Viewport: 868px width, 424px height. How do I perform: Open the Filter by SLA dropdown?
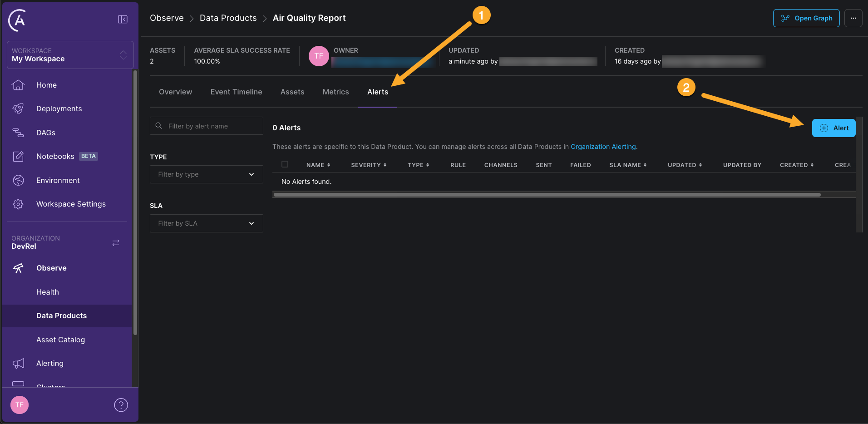[x=206, y=223]
